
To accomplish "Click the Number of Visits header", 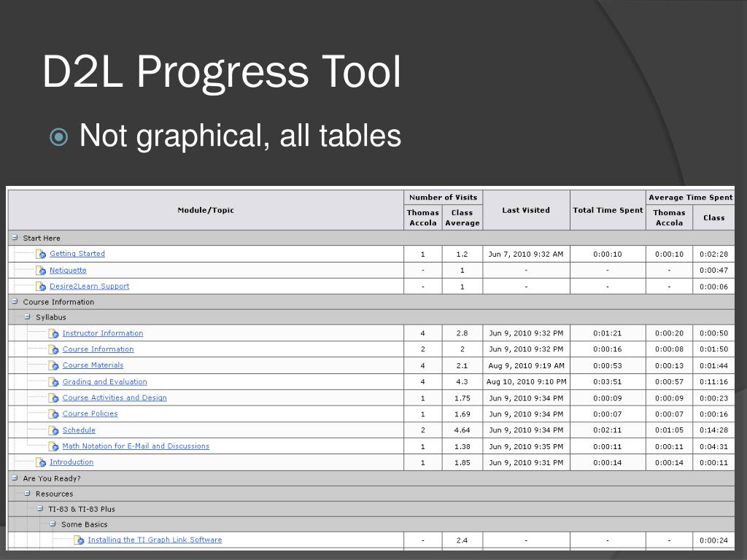I will [443, 197].
